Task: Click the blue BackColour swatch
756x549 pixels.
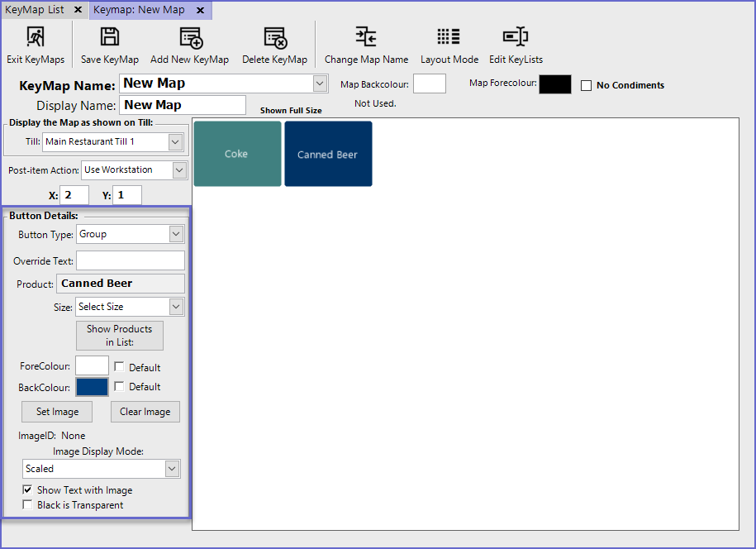Action: (x=92, y=387)
